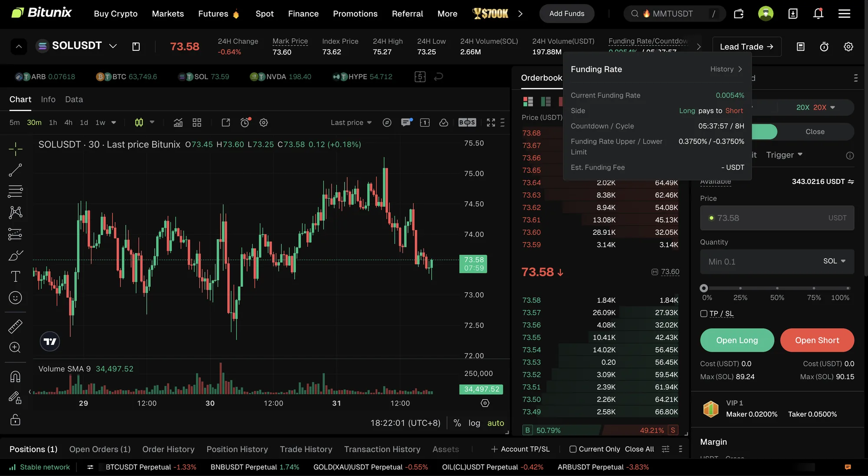The width and height of the screenshot is (868, 476).
Task: Click the user avatar icon
Action: coord(766,14)
